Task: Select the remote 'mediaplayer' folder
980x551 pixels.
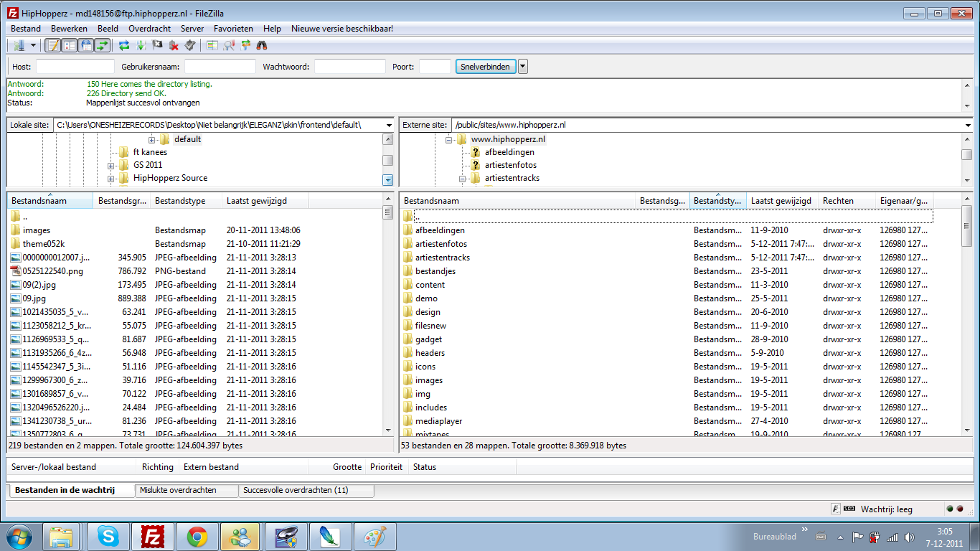Action: pos(438,421)
